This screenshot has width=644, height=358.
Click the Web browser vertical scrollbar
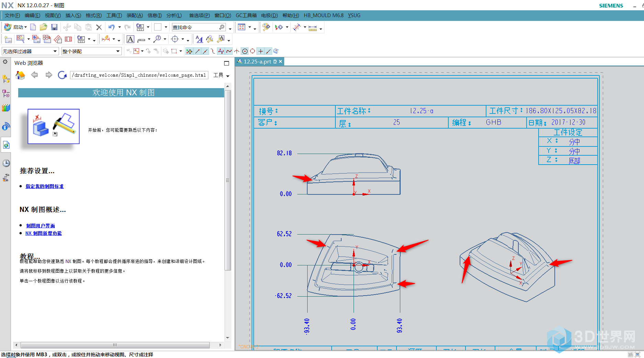[227, 180]
